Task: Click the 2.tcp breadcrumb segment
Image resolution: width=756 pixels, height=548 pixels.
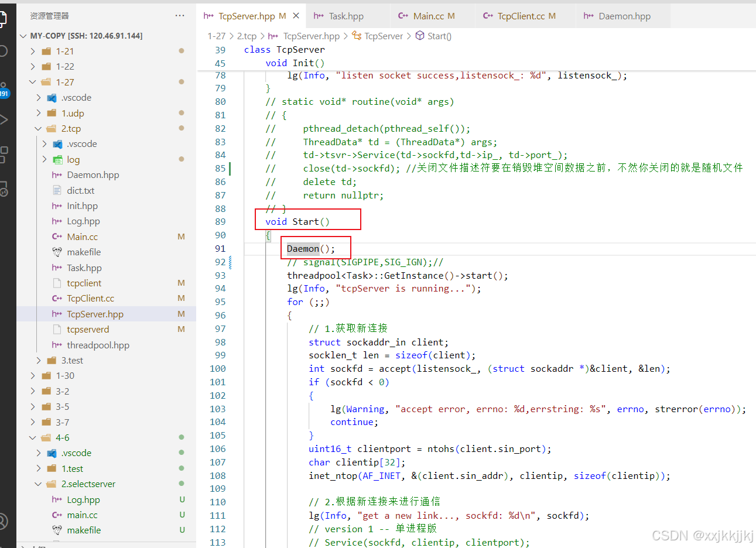Action: pyautogui.click(x=247, y=36)
